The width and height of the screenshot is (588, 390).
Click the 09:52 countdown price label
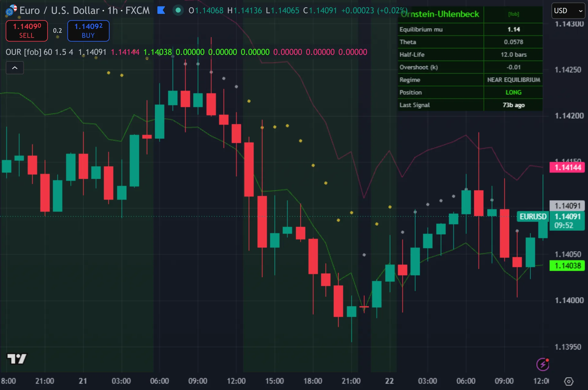tap(563, 226)
